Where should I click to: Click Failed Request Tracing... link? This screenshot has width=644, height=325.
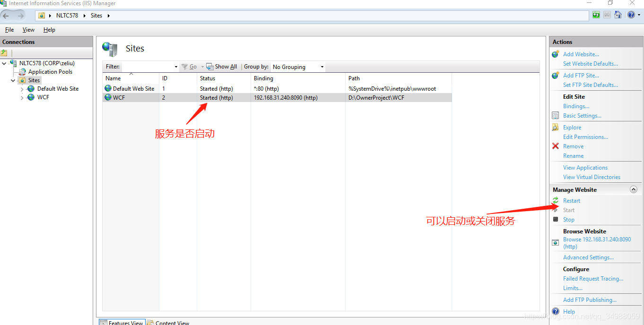coord(593,279)
